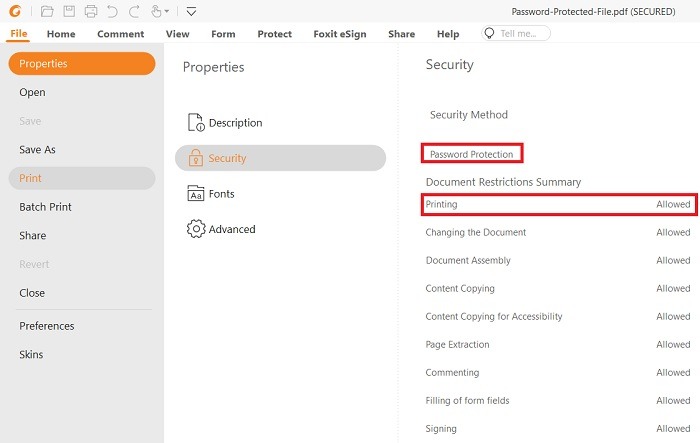This screenshot has width=700, height=443.
Task: Click the Advanced gear icon
Action: point(196,229)
